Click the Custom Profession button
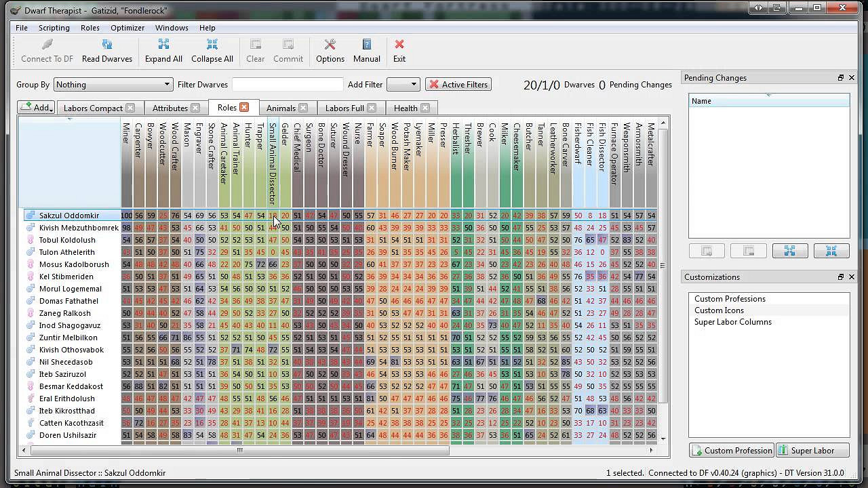Image resolution: width=868 pixels, height=488 pixels. pyautogui.click(x=731, y=451)
